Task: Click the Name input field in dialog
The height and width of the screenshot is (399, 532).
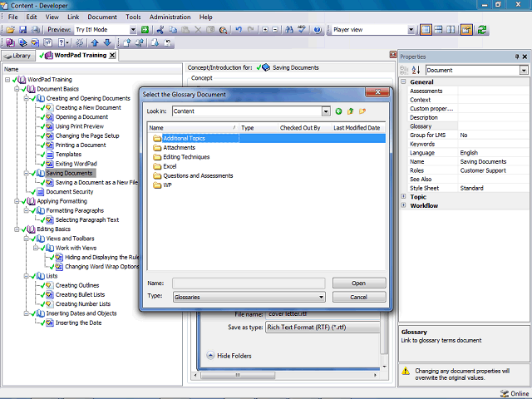Action: click(249, 283)
